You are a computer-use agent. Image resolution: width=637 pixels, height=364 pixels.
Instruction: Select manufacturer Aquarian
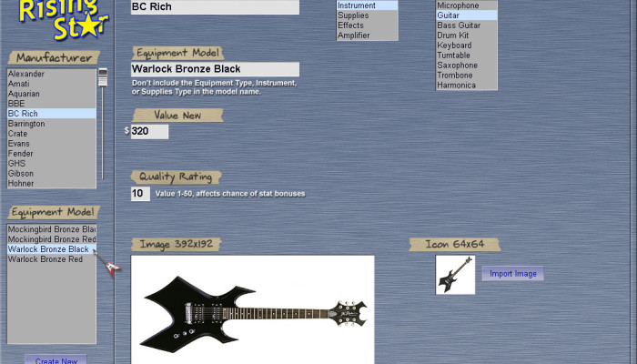52,94
